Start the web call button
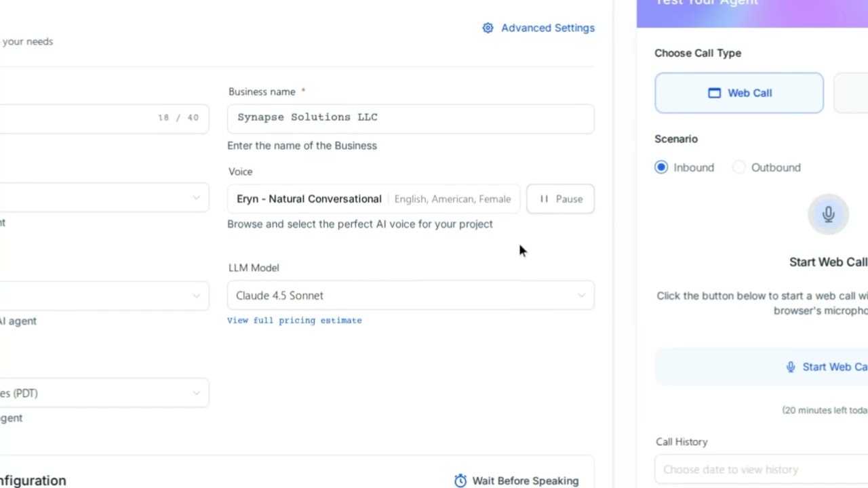The image size is (868, 488). tap(762, 367)
